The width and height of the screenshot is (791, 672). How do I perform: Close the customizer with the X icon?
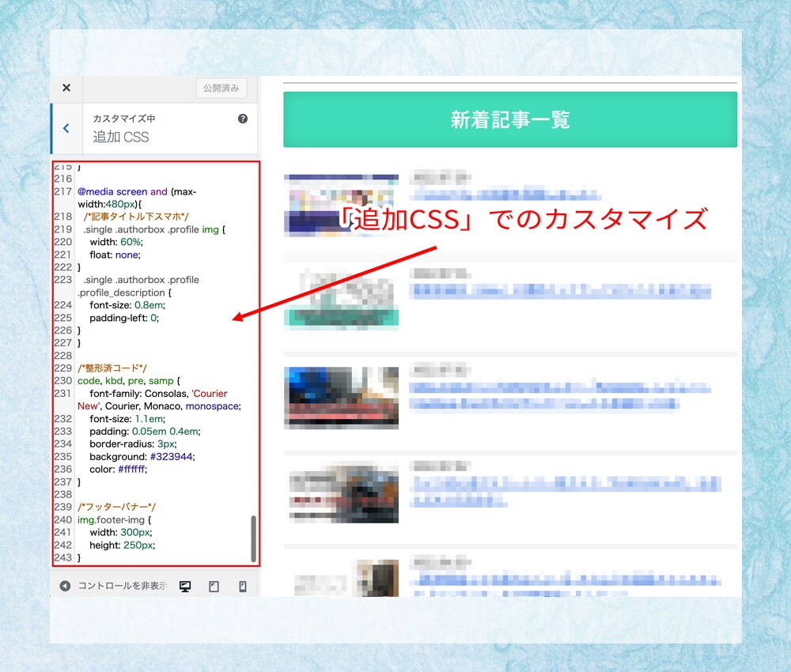click(x=66, y=88)
